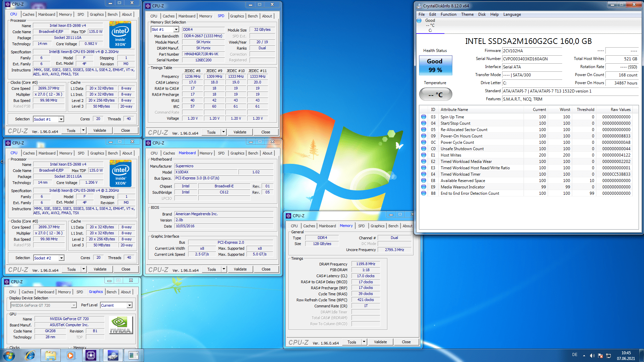
Task: Click the Good 99% health status box
Action: (x=435, y=65)
